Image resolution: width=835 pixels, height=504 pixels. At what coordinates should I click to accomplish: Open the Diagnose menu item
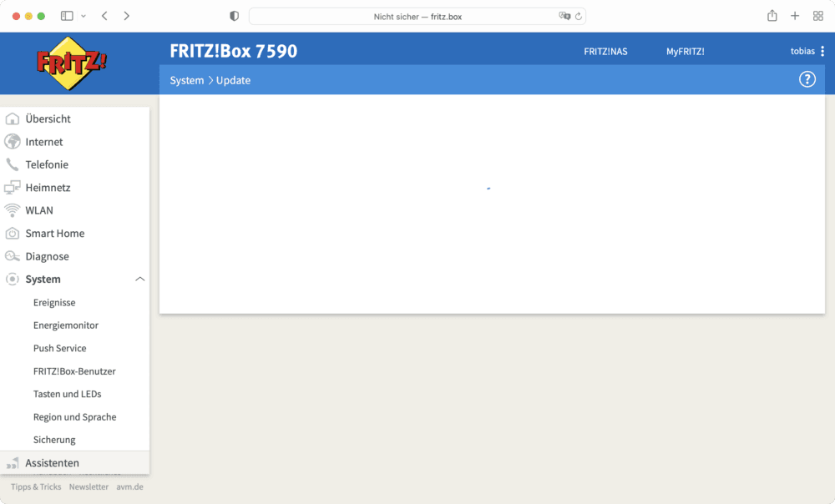(48, 256)
